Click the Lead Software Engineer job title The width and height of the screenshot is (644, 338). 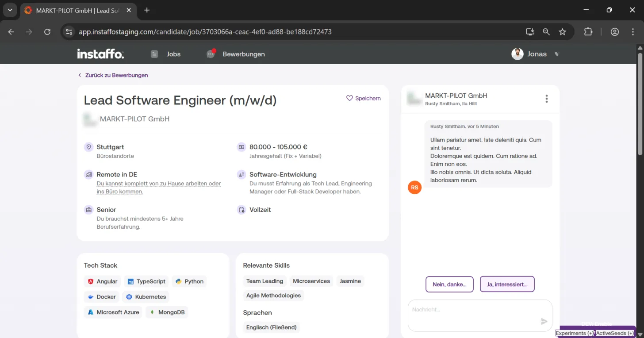pos(180,100)
